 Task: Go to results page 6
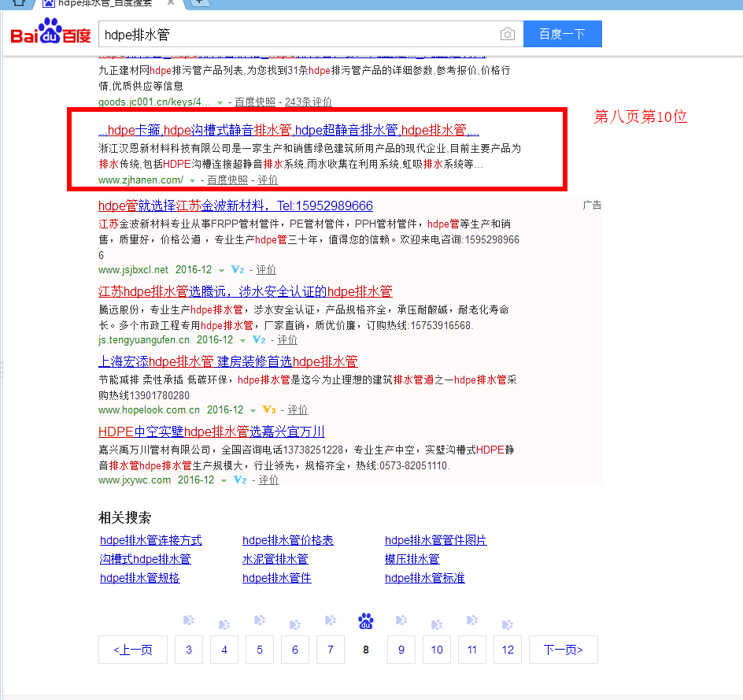tap(295, 650)
